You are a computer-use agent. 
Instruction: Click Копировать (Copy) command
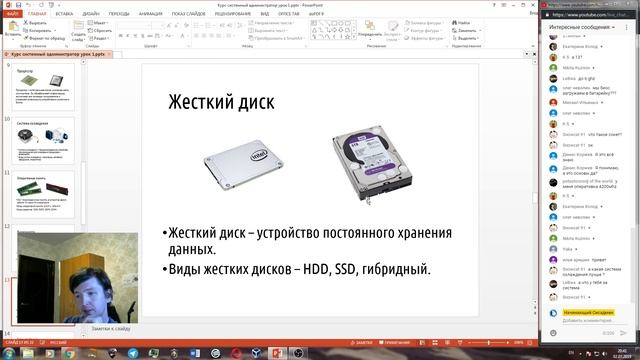click(x=37, y=31)
